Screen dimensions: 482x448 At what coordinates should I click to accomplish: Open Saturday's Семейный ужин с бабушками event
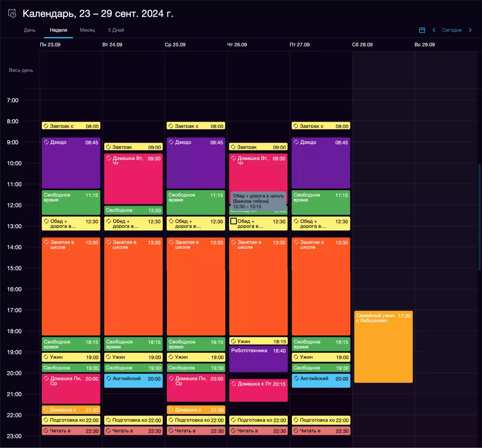click(x=383, y=347)
